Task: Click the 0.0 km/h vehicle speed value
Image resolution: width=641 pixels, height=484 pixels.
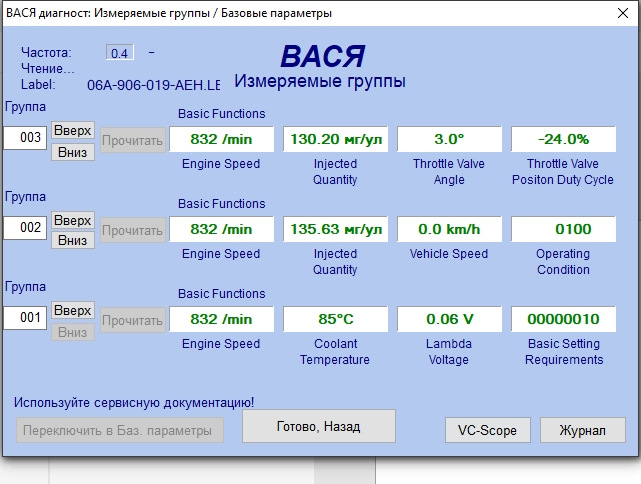Action: tap(449, 229)
